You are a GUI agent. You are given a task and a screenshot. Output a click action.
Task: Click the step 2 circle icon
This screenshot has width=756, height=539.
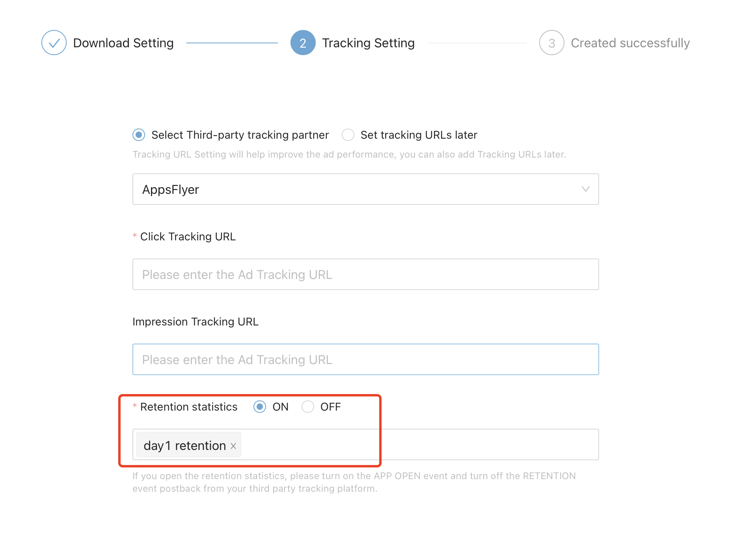point(303,43)
